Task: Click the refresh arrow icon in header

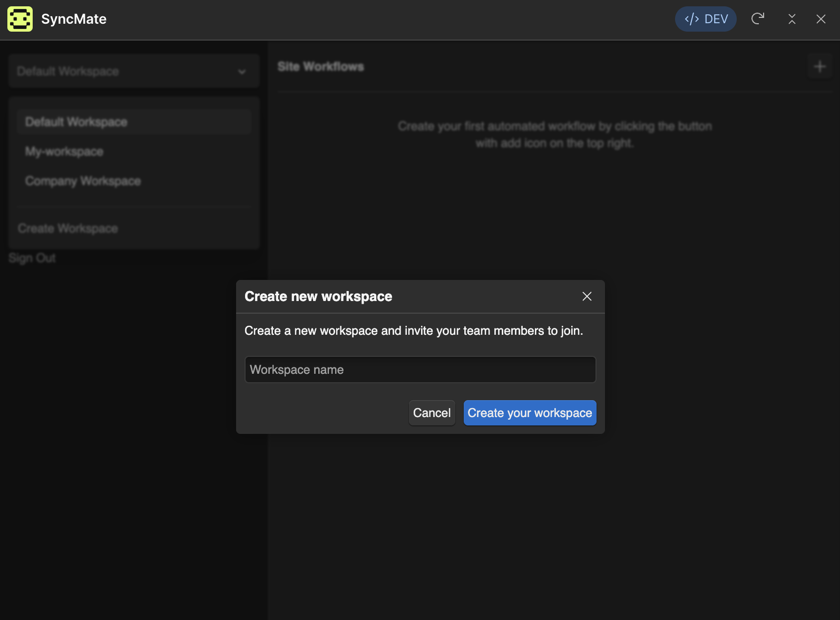Action: tap(758, 19)
